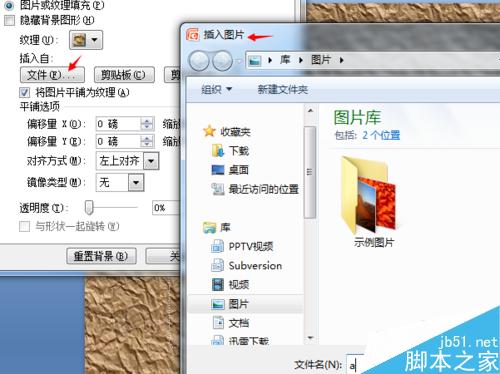
Task: Click the 2 个位置 locations link
Action: pos(381,135)
